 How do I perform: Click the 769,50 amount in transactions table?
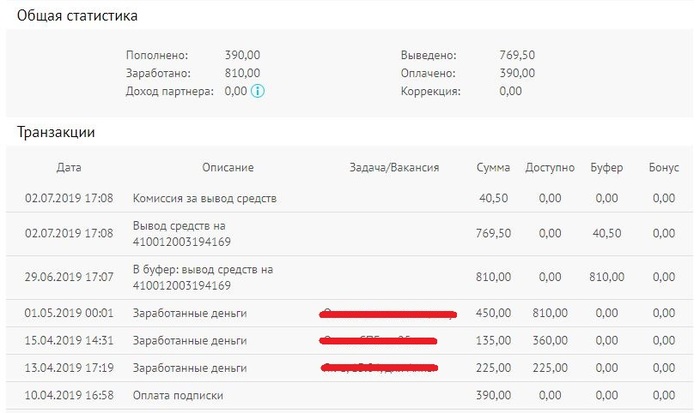coord(493,233)
